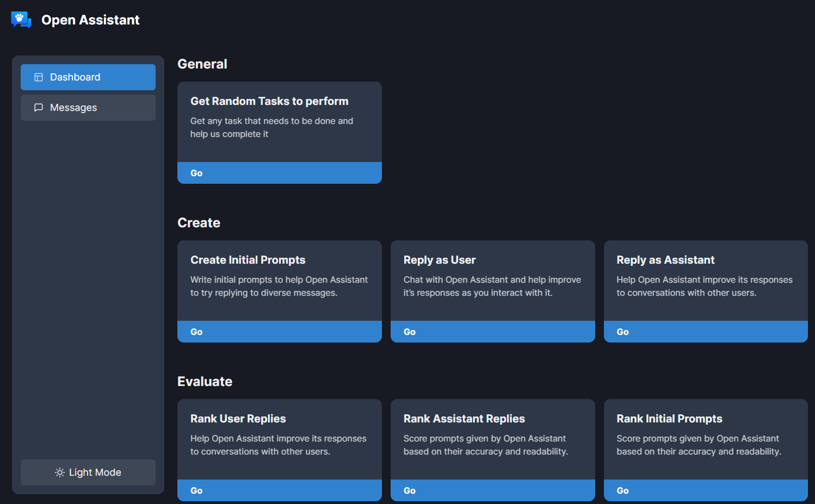This screenshot has height=504, width=815.
Task: Click 'Write initial prompts to help' description
Action: [x=279, y=286]
